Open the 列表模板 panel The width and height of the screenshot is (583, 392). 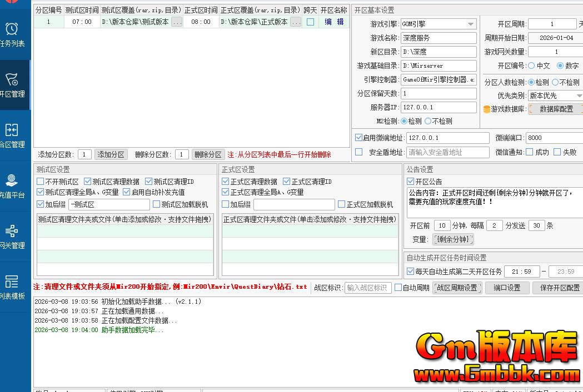pyautogui.click(x=14, y=283)
